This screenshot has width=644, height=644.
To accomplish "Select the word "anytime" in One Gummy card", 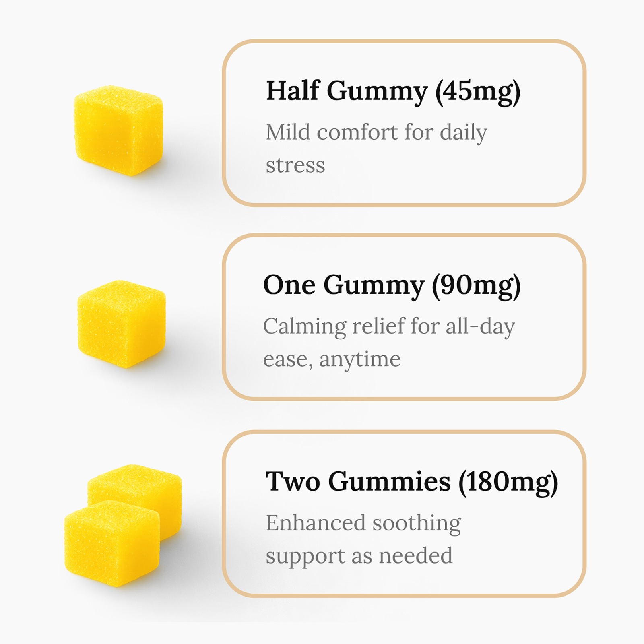I will pyautogui.click(x=360, y=359).
